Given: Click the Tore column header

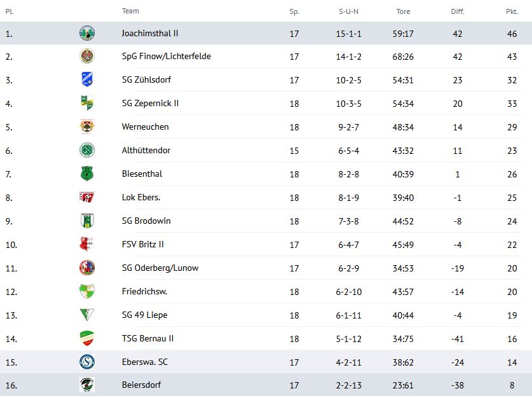Looking at the screenshot, I should coord(403,11).
